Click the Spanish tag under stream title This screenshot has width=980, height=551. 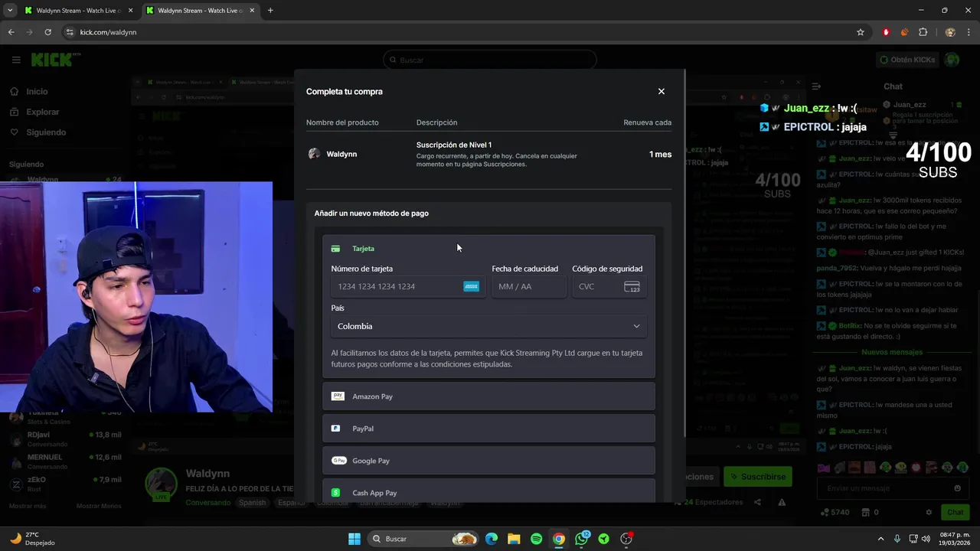252,503
